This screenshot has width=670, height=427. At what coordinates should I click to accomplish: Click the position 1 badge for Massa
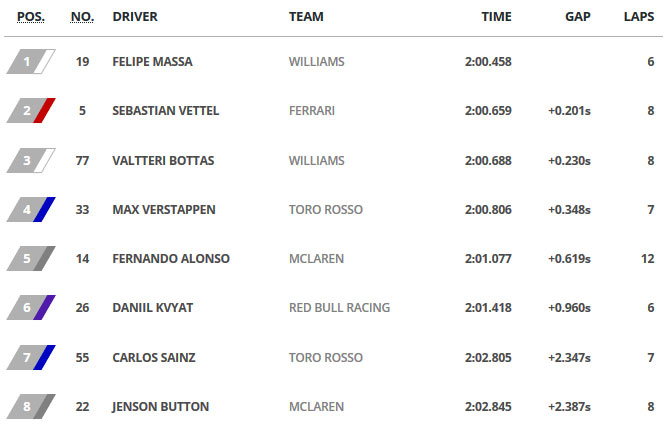[x=31, y=62]
